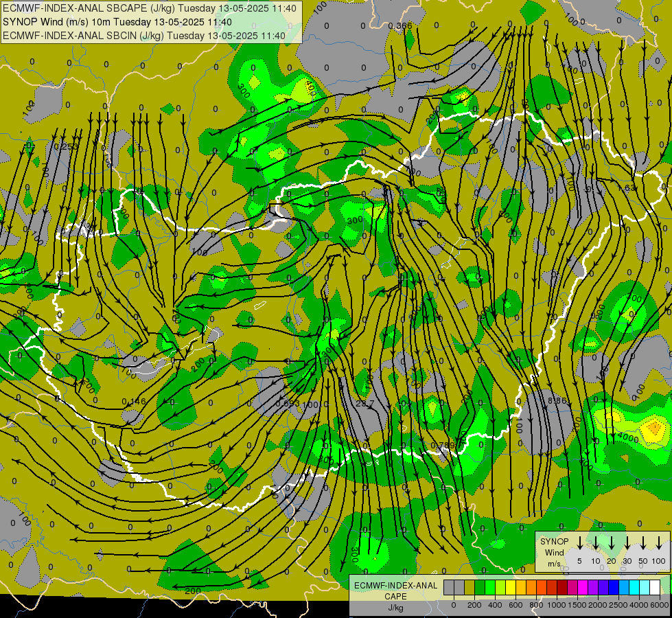Click the '1500' tick label on color legend
The width and height of the screenshot is (672, 618).
(577, 605)
